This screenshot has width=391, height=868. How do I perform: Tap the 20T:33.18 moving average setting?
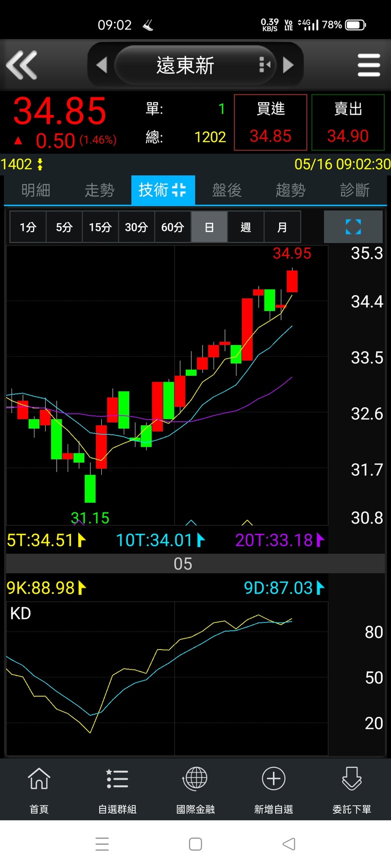280,540
